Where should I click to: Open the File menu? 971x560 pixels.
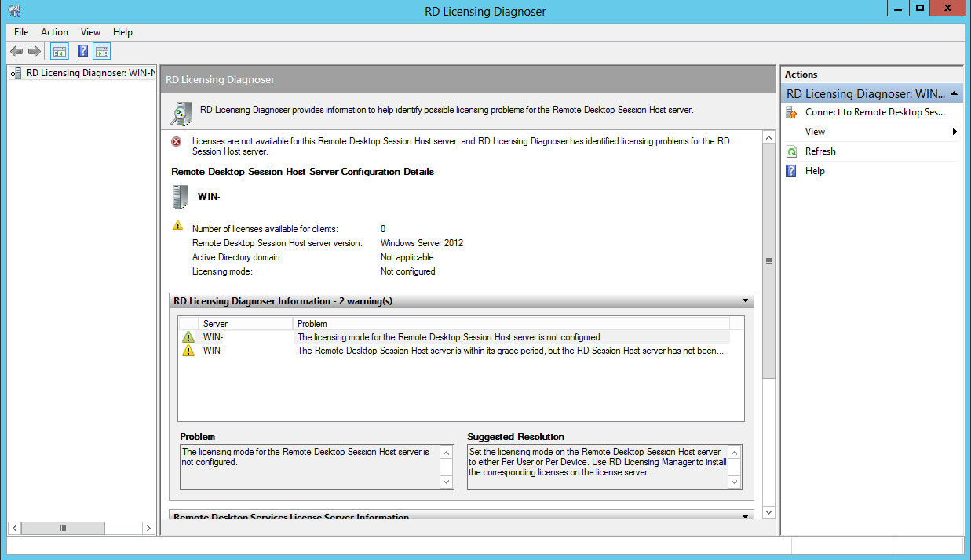point(21,32)
